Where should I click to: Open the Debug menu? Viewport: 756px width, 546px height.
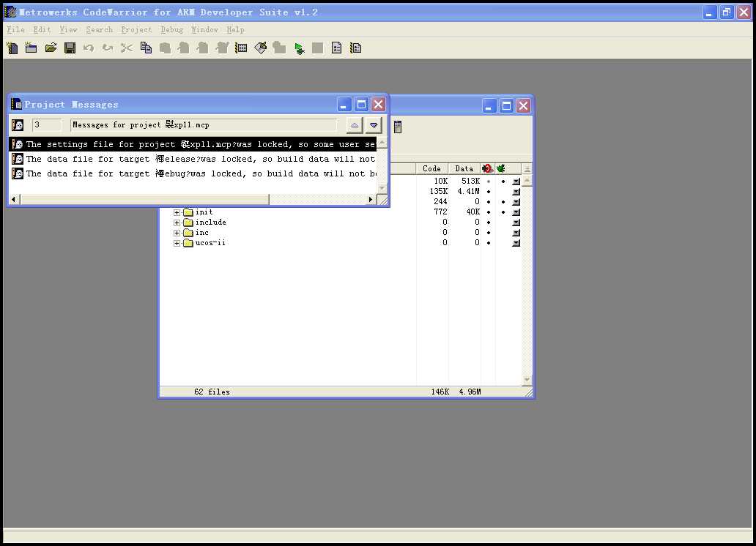[x=171, y=30]
